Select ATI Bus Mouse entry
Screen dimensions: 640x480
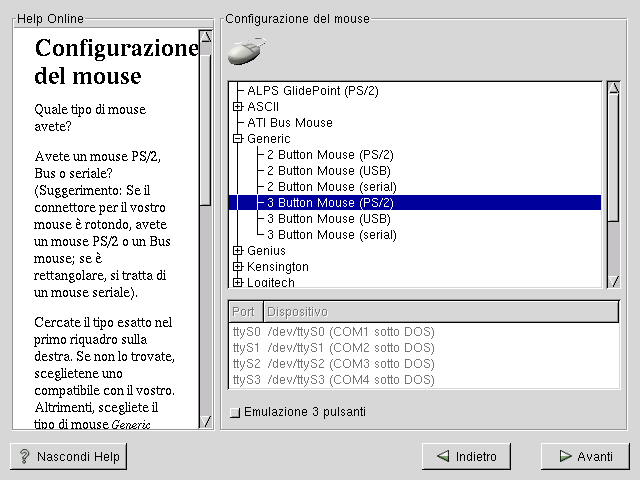click(289, 123)
